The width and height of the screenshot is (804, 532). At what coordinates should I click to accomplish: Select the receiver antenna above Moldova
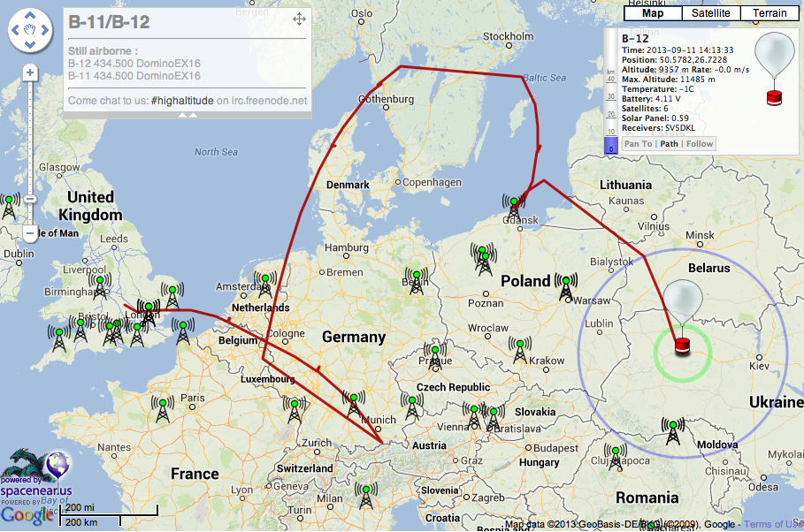[673, 431]
